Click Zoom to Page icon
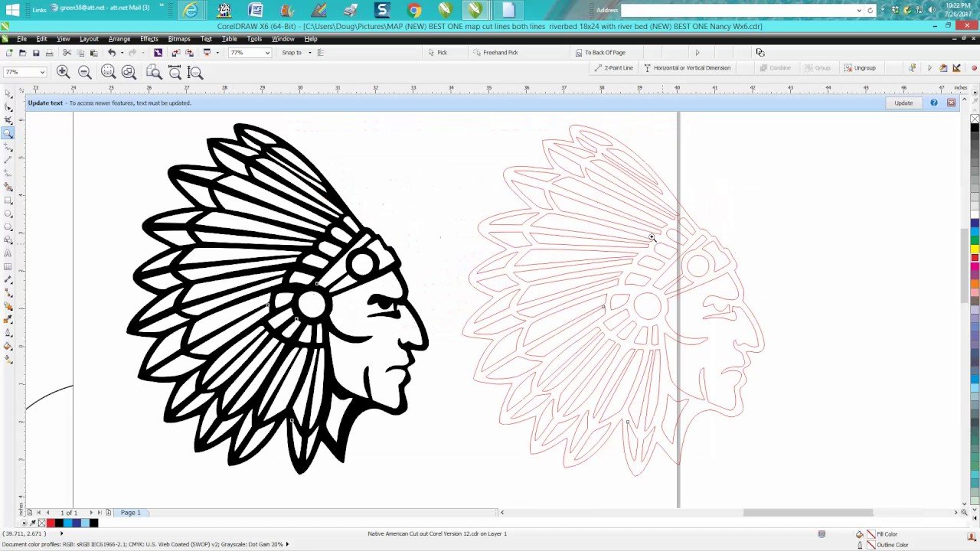The height and width of the screenshot is (551, 980). 154,72
